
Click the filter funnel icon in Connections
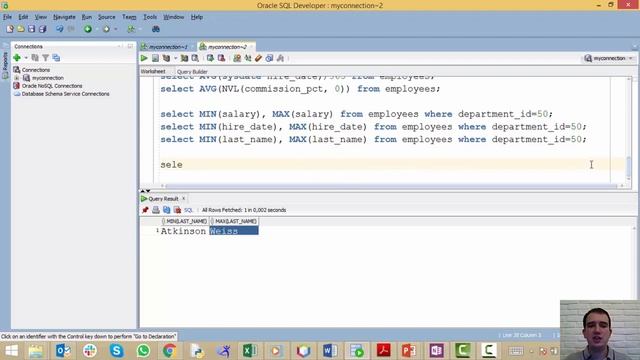[46, 58]
